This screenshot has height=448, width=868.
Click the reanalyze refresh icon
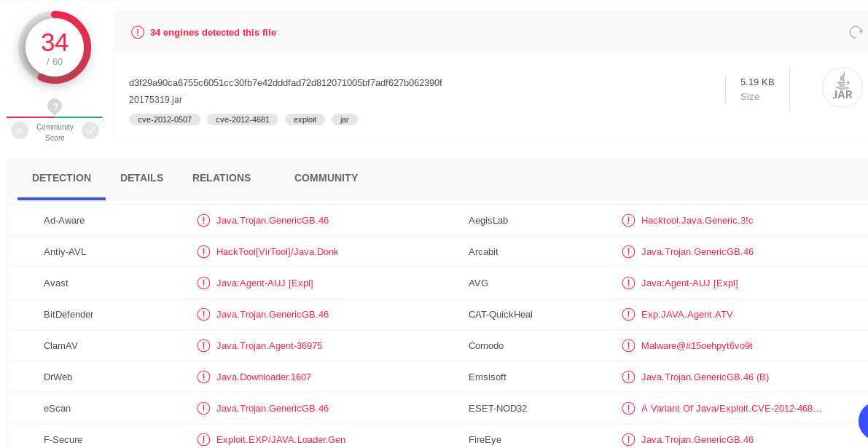tap(856, 32)
